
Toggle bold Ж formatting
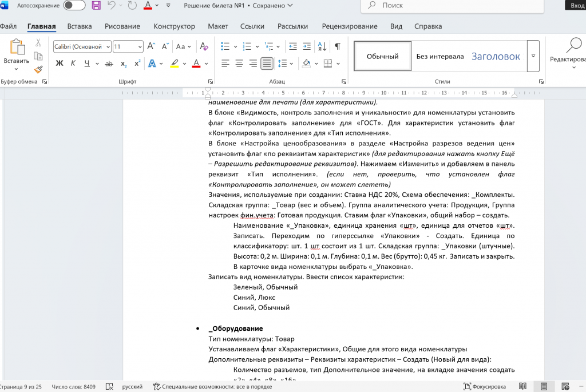(60, 64)
